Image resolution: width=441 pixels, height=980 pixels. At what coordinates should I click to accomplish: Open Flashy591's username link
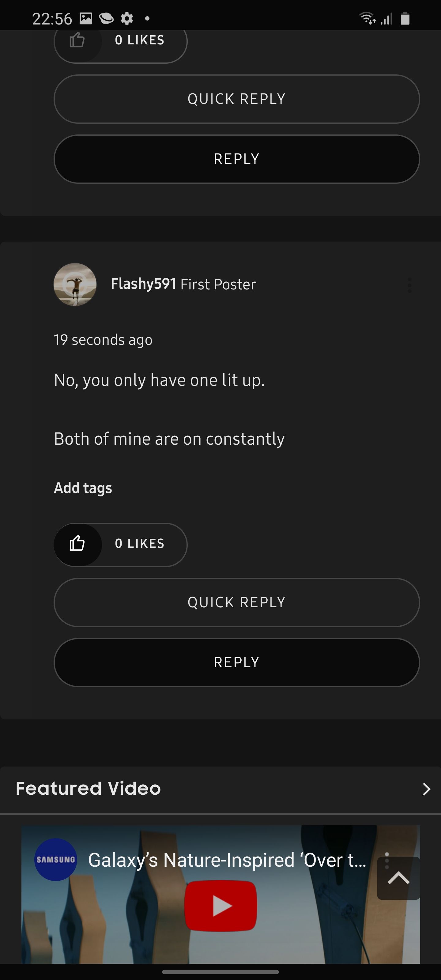[x=143, y=284]
